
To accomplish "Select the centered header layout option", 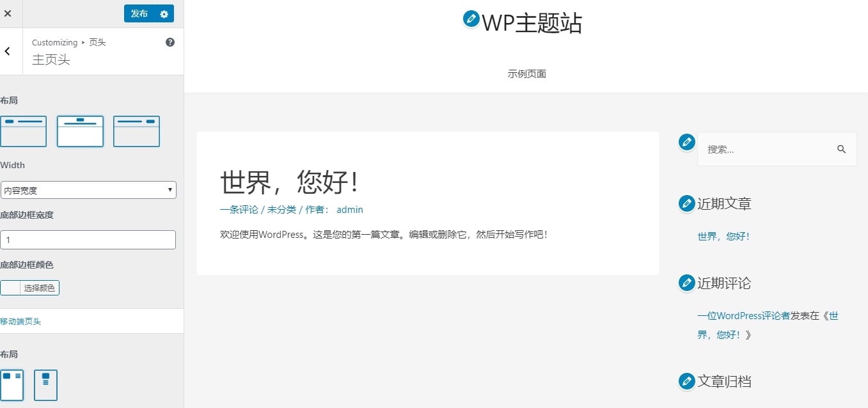I will [x=80, y=131].
